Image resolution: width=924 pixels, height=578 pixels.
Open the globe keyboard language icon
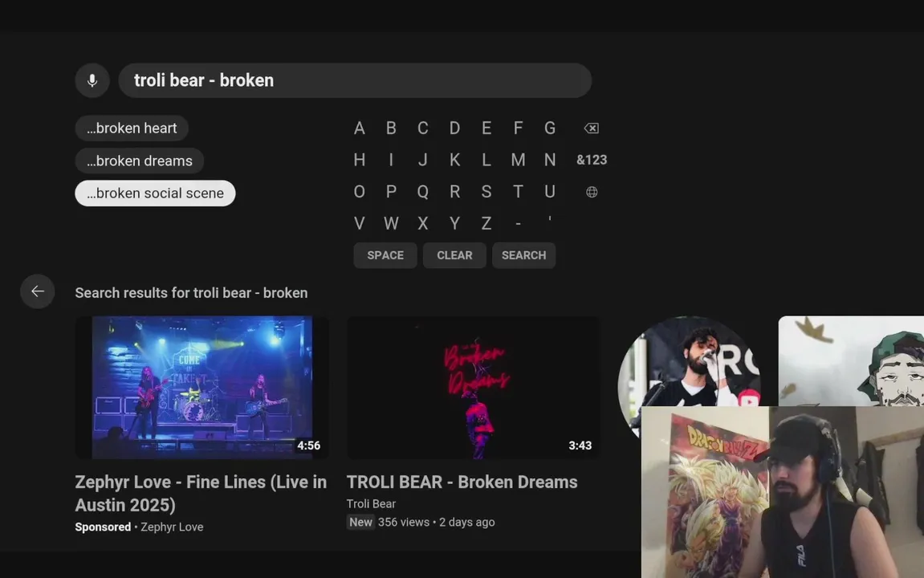tap(591, 192)
